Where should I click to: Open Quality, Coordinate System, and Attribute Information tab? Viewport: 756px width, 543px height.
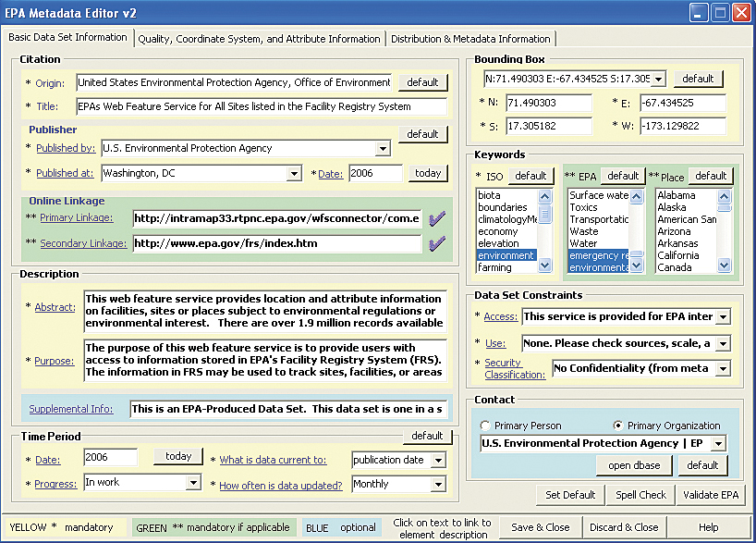tap(259, 39)
